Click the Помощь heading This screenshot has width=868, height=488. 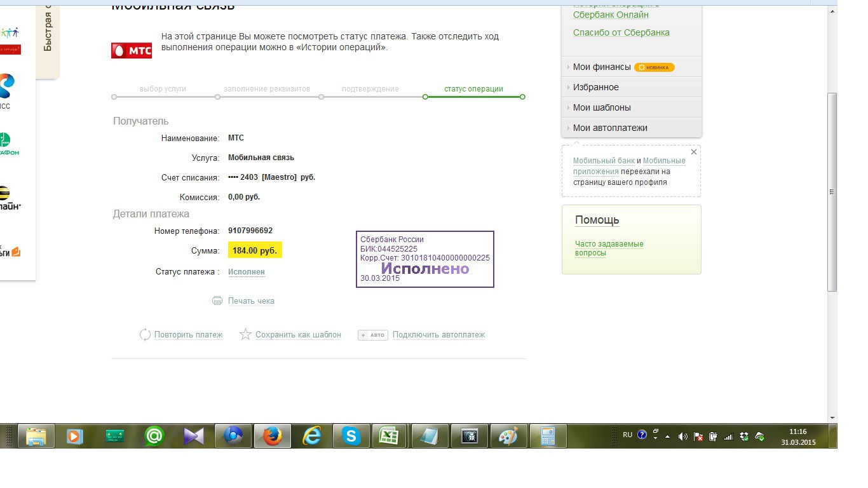(x=597, y=220)
